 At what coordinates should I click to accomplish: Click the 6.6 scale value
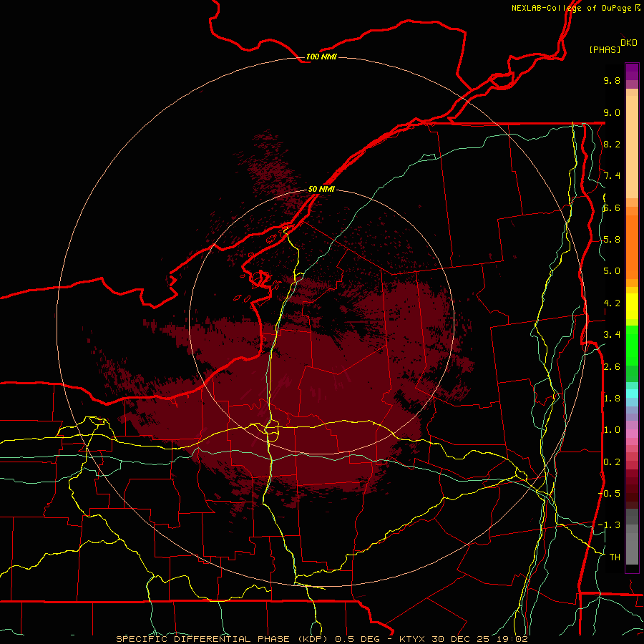point(612,208)
